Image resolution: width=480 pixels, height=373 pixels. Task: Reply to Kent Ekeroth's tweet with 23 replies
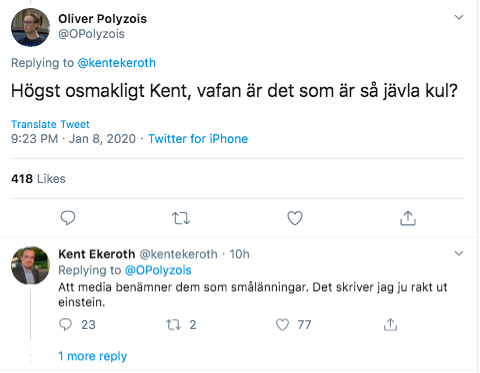pos(65,324)
